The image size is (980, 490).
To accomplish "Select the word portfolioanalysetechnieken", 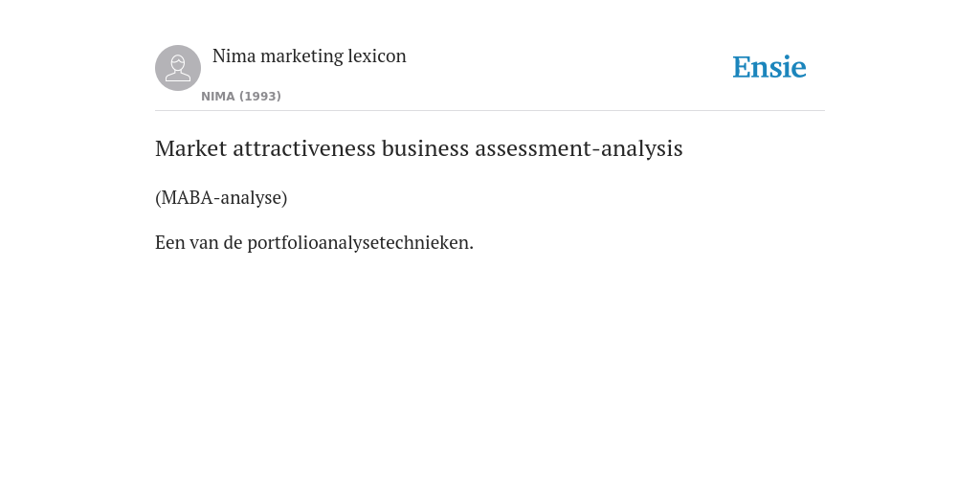I will [x=361, y=242].
